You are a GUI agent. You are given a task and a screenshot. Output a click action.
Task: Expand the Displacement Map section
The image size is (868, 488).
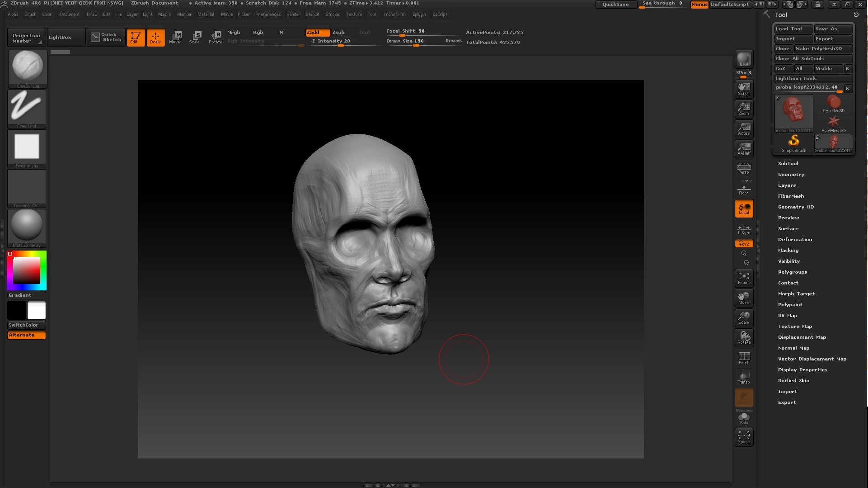pyautogui.click(x=802, y=337)
